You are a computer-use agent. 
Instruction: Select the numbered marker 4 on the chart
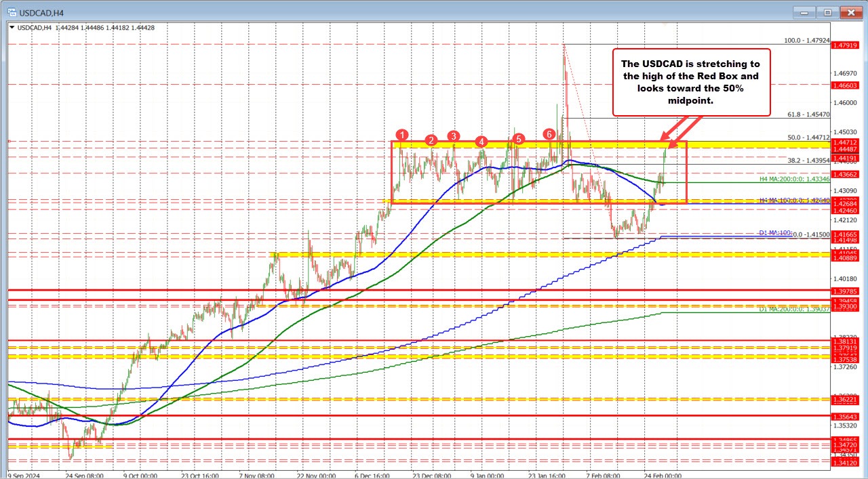pyautogui.click(x=482, y=142)
